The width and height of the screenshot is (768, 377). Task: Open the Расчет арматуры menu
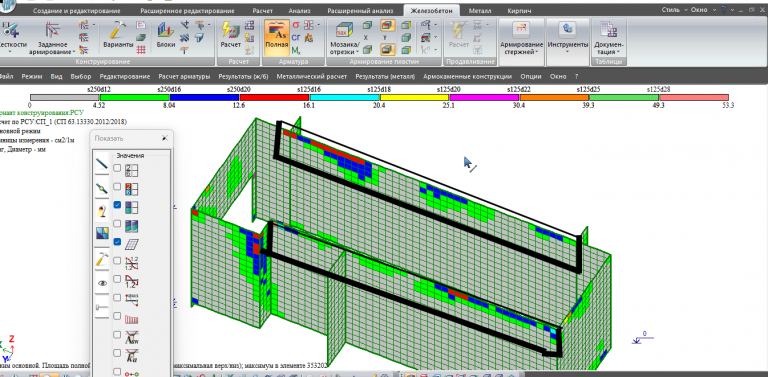(x=184, y=76)
